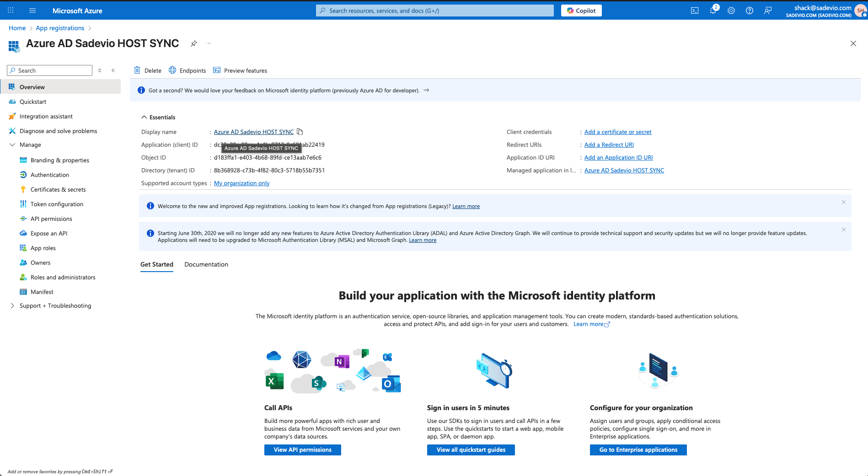Open the feedback icon in header

(768, 11)
